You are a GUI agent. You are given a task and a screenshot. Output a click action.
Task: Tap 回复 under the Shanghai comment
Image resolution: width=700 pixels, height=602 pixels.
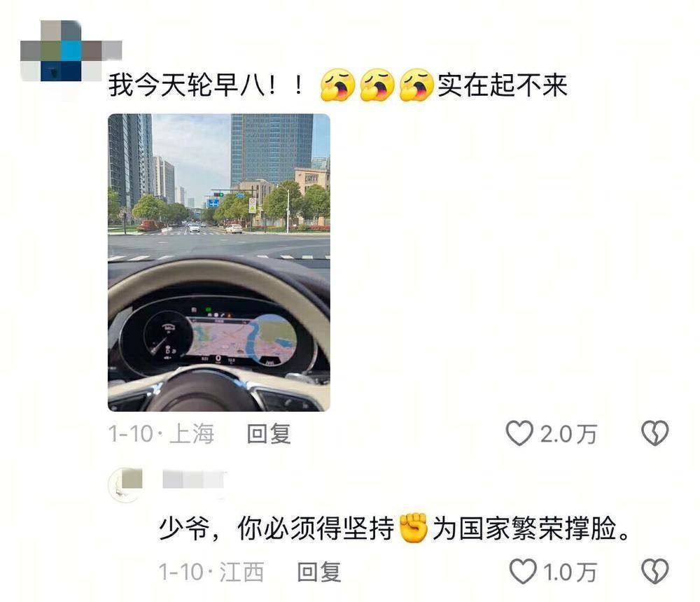(269, 433)
